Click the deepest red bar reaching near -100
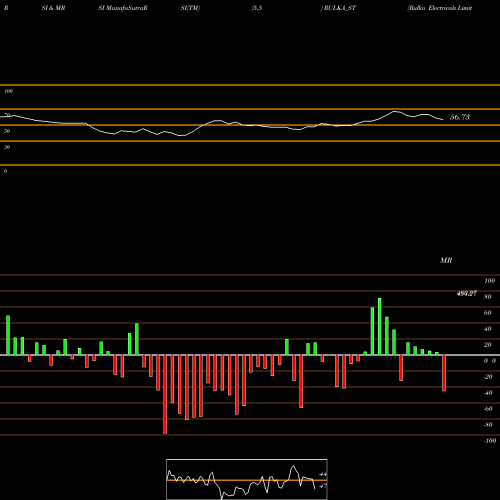The image size is (500, 500). click(165, 394)
